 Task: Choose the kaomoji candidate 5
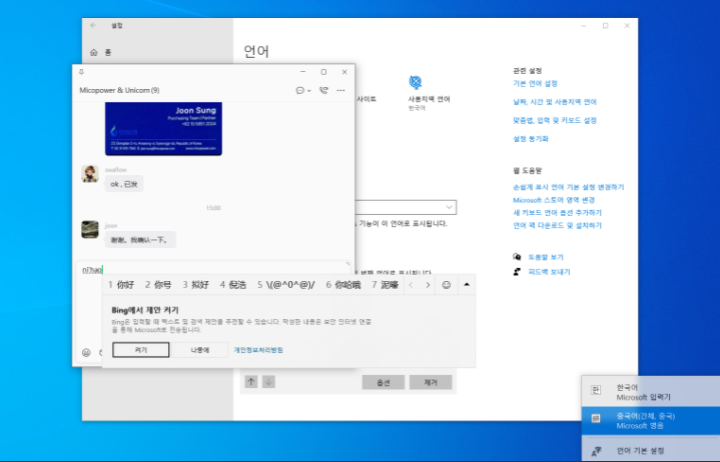(286, 285)
